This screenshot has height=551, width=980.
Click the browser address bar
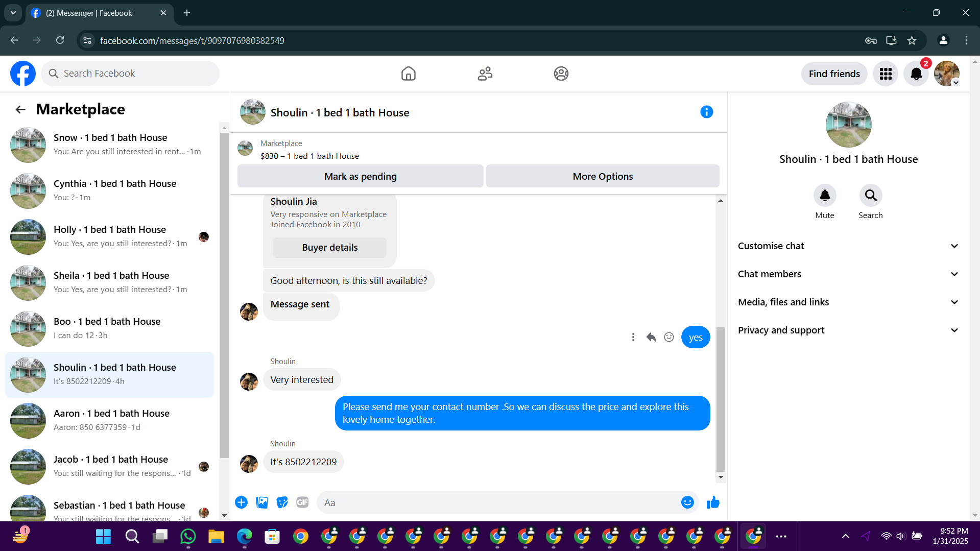tap(475, 40)
